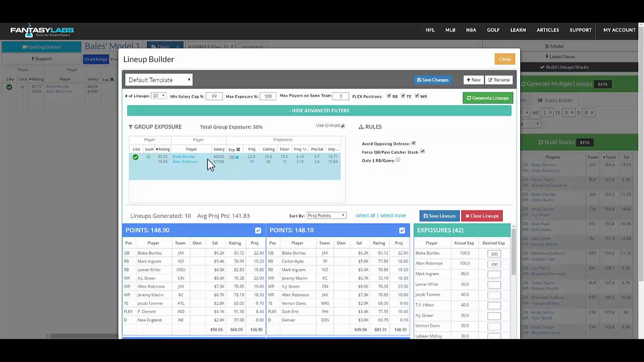Click the green Generate Lineups button
The image size is (644, 362).
[x=488, y=98]
